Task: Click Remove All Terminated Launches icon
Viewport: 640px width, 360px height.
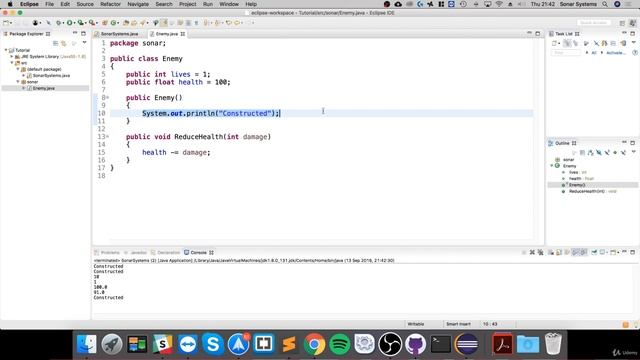Action: pos(540,253)
